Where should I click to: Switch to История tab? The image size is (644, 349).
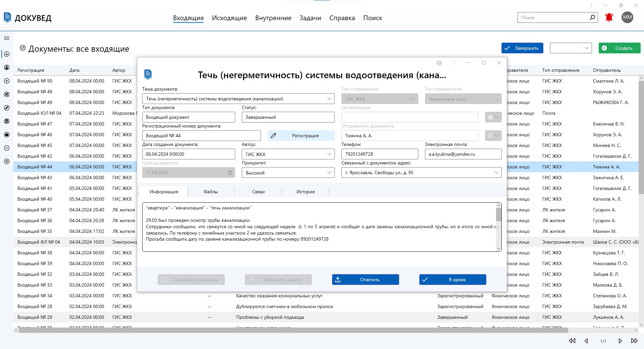click(306, 192)
